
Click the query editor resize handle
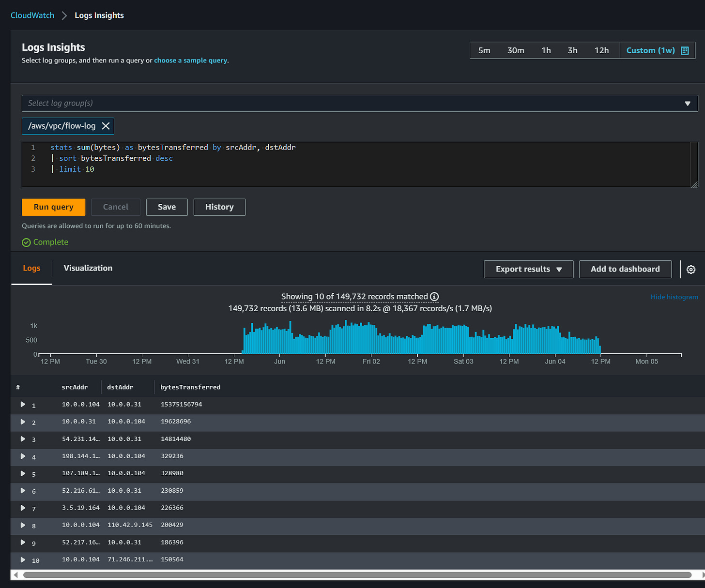(x=694, y=184)
